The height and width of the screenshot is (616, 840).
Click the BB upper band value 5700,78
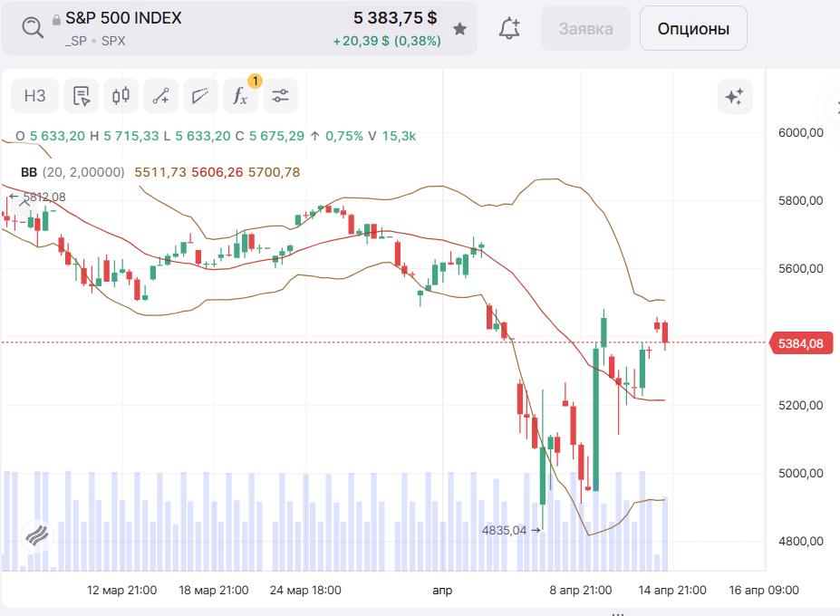(275, 172)
